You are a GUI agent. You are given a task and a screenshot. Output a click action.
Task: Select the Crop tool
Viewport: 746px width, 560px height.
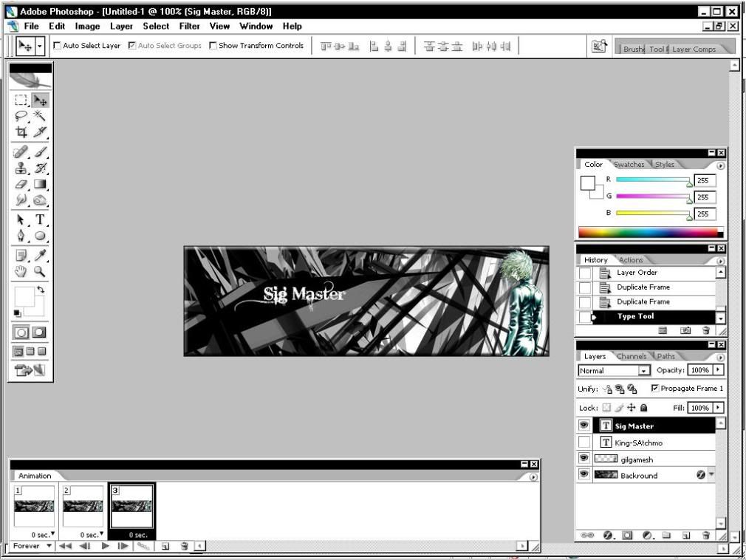pos(21,132)
